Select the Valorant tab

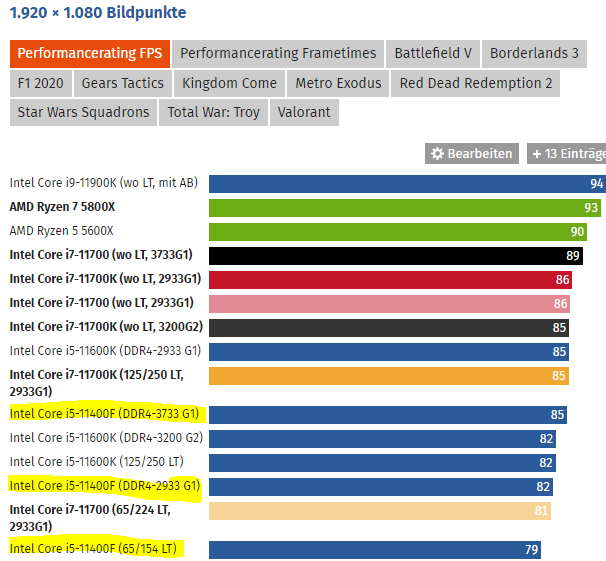click(304, 112)
